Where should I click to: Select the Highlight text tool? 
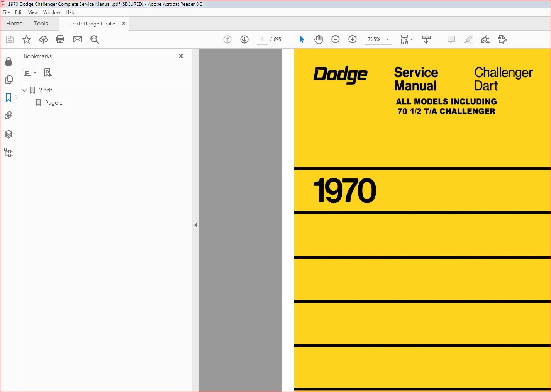coord(468,39)
